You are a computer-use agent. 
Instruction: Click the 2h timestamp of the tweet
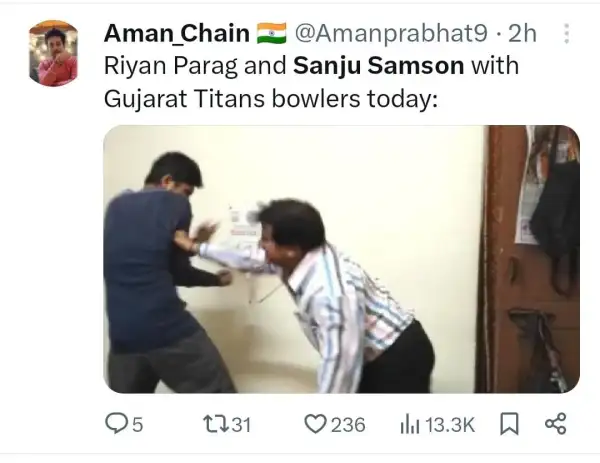point(523,34)
